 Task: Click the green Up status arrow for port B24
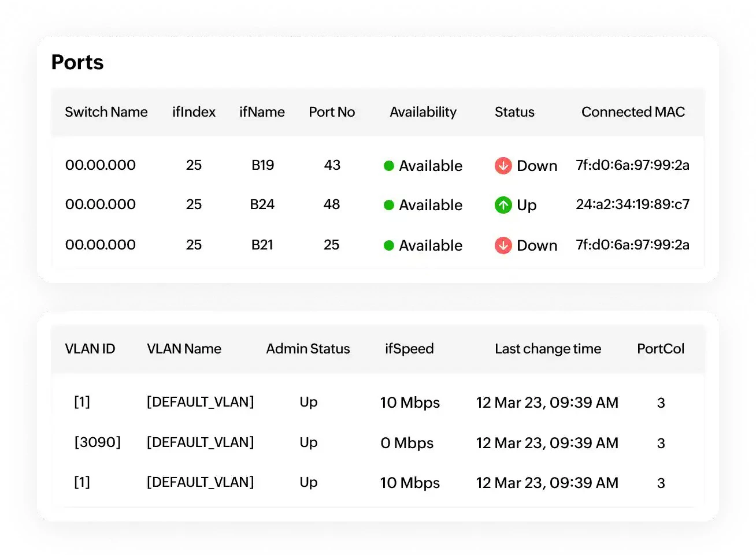(x=504, y=205)
